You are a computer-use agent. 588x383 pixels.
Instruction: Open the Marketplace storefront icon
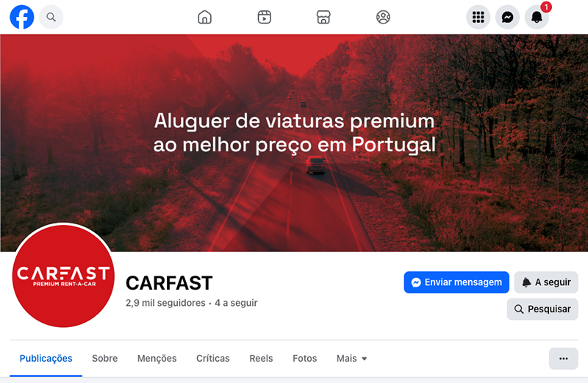323,17
